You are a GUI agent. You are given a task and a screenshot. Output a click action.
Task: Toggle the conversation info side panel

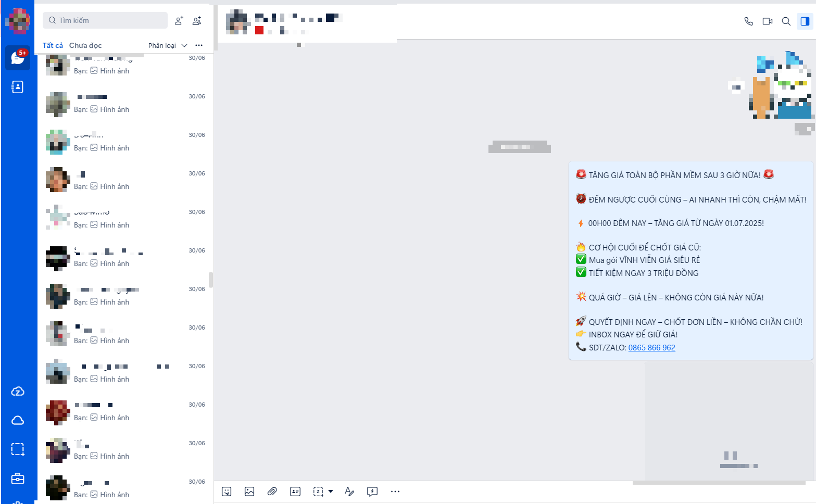tap(805, 21)
